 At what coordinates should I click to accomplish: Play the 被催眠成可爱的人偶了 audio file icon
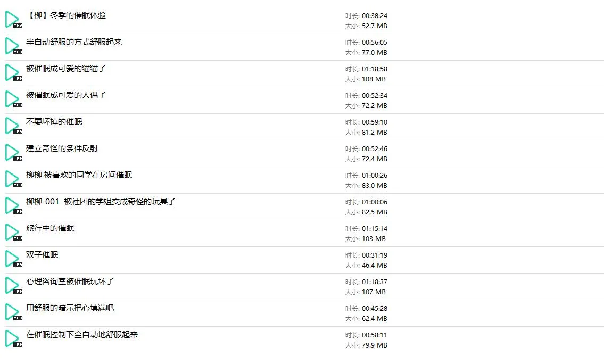(x=13, y=99)
